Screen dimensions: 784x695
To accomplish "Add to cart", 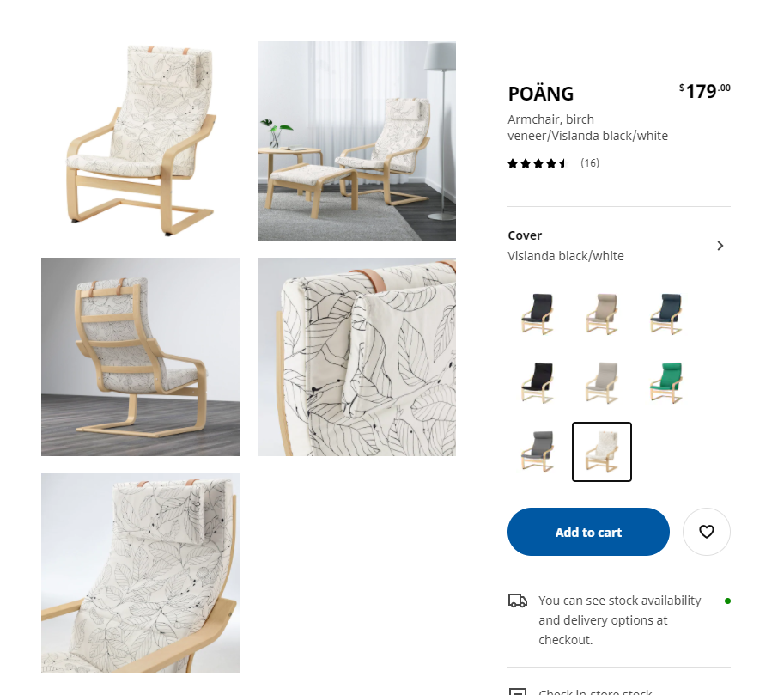I will 588,532.
